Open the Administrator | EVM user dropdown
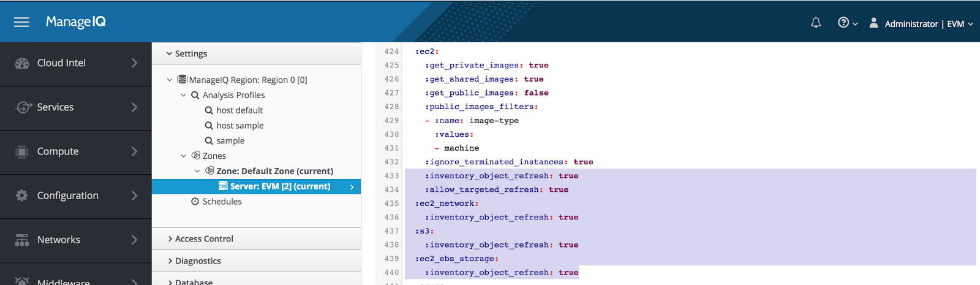 929,23
